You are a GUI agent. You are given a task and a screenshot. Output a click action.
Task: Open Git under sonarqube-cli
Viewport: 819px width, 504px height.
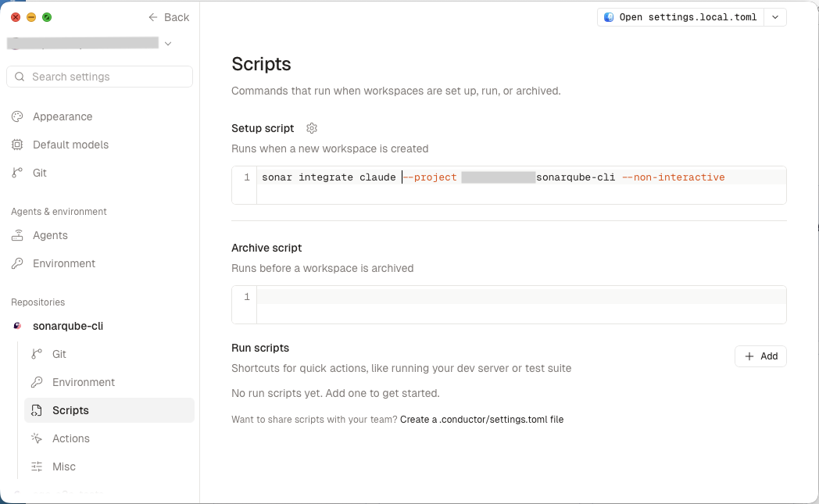click(x=59, y=354)
